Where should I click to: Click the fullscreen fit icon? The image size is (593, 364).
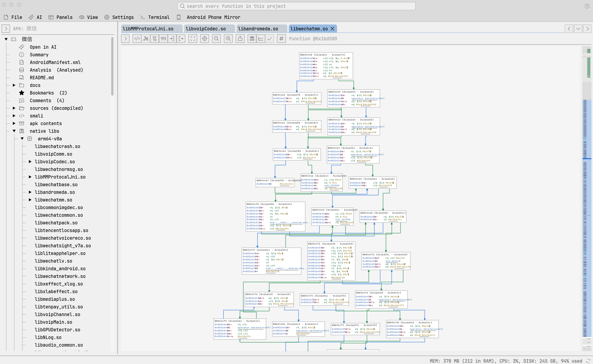(193, 39)
